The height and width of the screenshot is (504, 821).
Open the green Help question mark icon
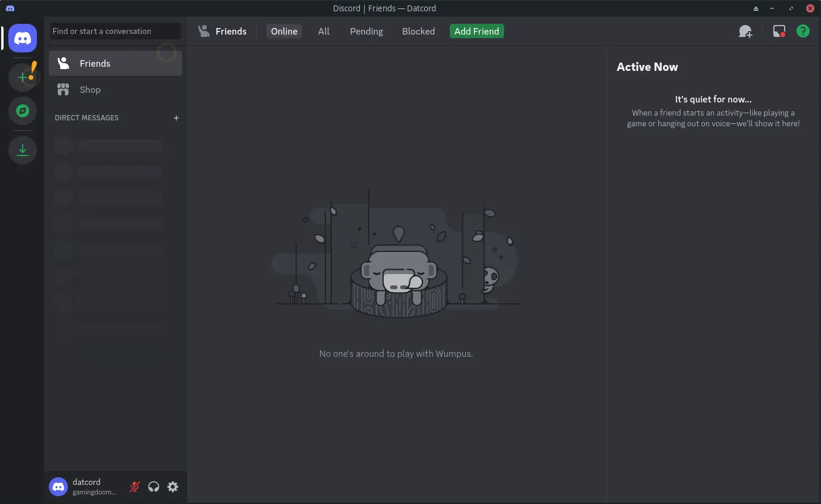click(x=803, y=32)
